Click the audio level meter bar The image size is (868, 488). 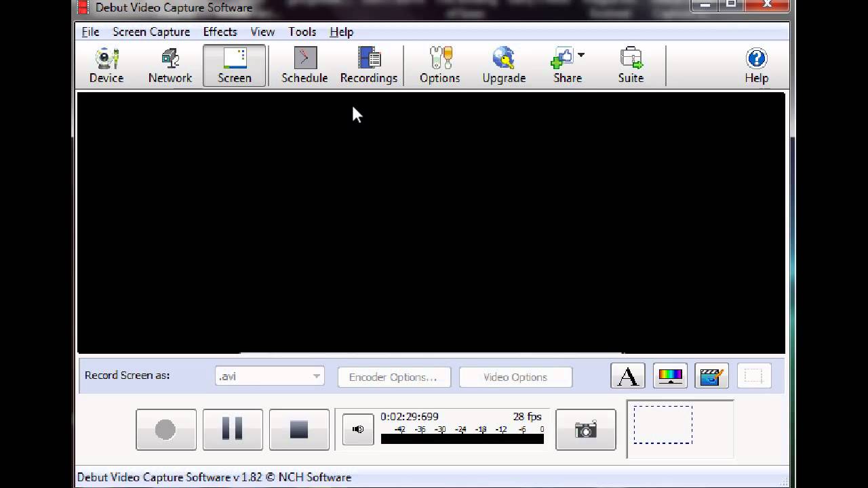click(x=462, y=439)
